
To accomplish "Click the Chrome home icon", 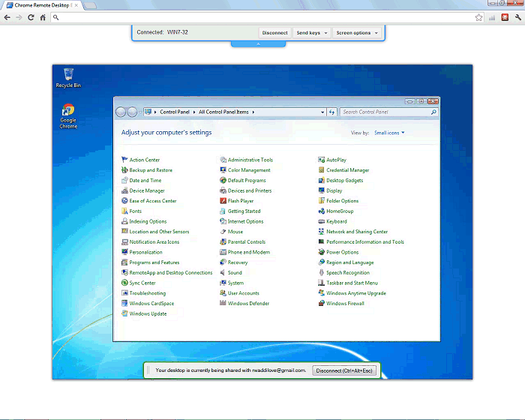I will [x=43, y=17].
